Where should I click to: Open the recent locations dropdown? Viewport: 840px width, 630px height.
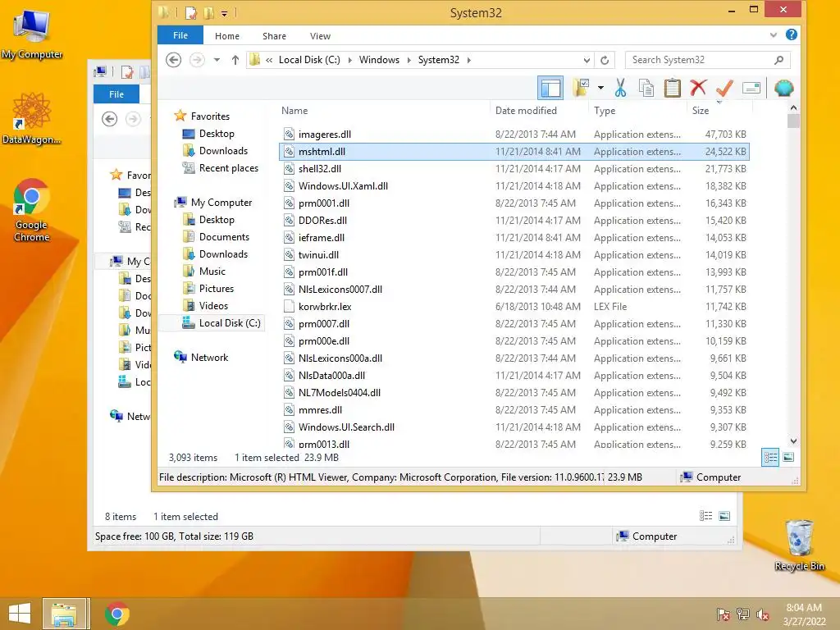pyautogui.click(x=217, y=60)
